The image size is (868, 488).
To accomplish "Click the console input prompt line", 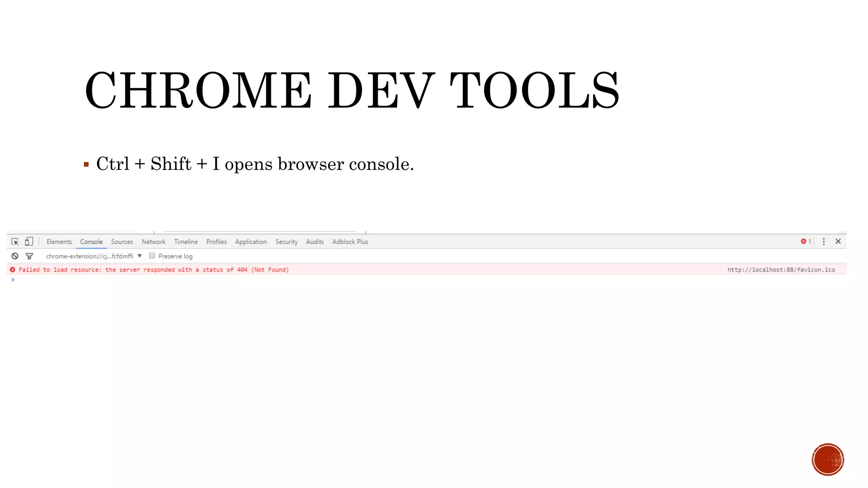I will click(426, 280).
